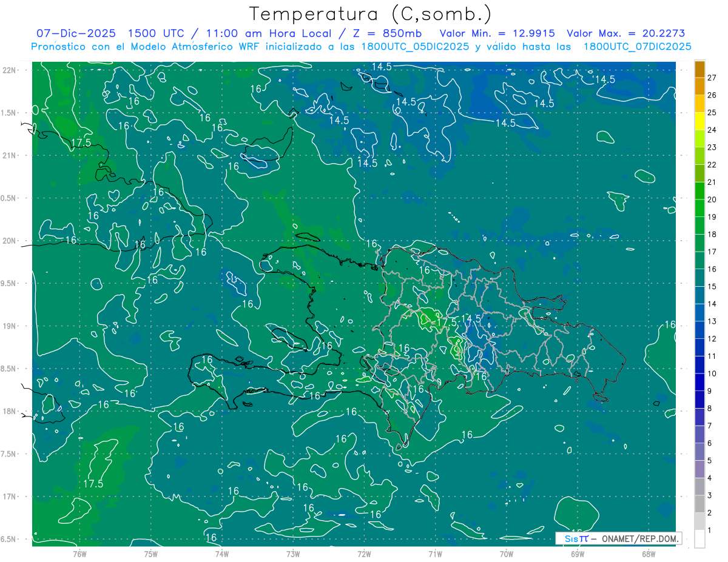The image size is (728, 562).
Task: Click legend value '20'
Action: [712, 199]
